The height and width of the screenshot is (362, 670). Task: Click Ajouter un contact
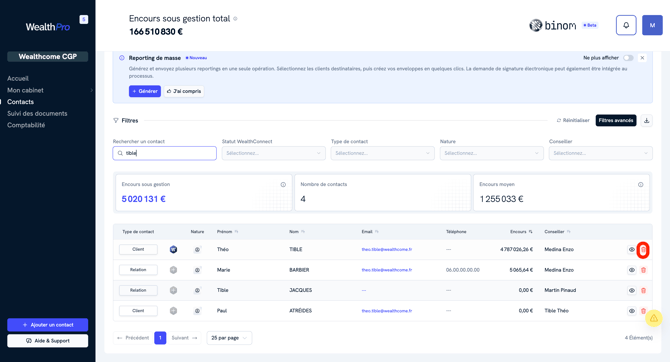47,325
